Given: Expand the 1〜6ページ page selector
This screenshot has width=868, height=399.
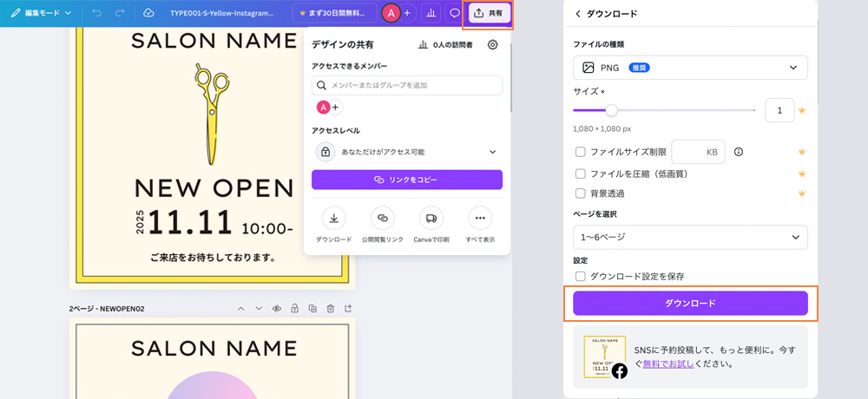Looking at the screenshot, I should pos(690,237).
